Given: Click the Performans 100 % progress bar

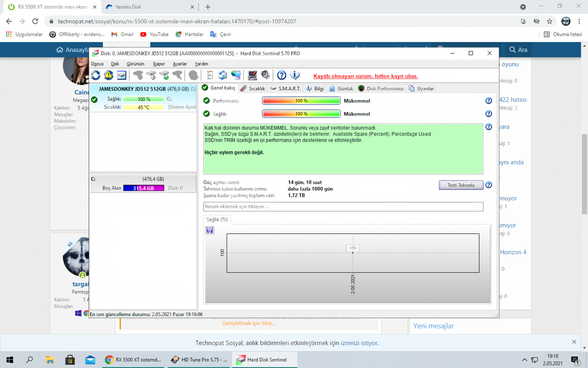Looking at the screenshot, I should point(301,101).
